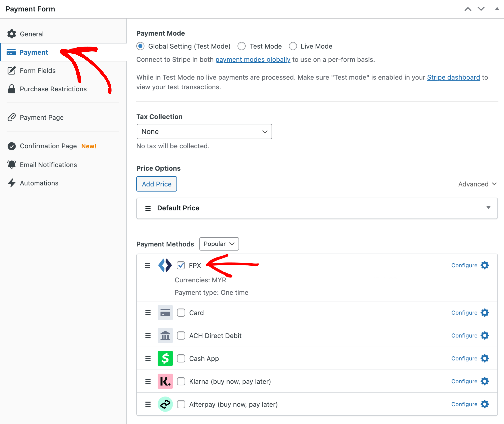Uncheck the FPX payment method checkbox
The width and height of the screenshot is (504, 424).
181,265
